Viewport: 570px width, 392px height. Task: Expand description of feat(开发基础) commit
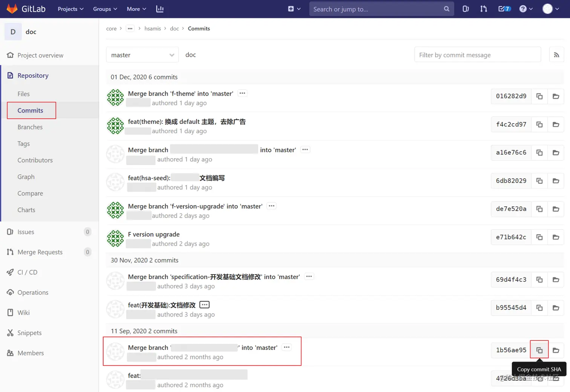click(204, 305)
